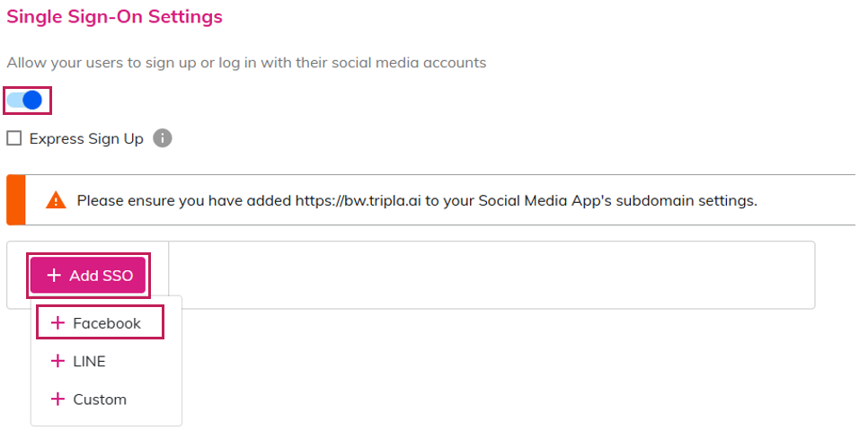The width and height of the screenshot is (868, 431).
Task: Click the plus icon inside Add SSO button
Action: point(54,276)
